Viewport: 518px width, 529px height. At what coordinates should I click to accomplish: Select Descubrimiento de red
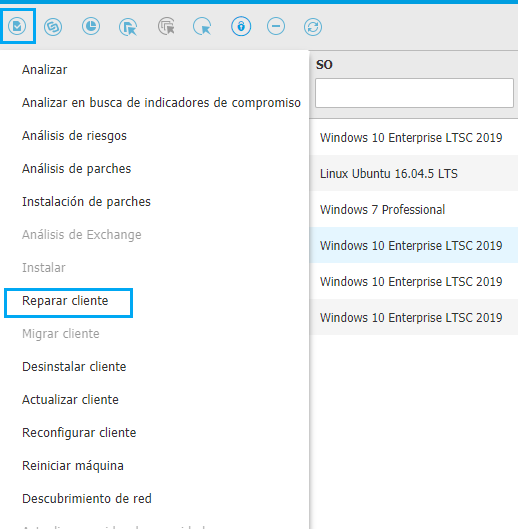pyautogui.click(x=87, y=499)
